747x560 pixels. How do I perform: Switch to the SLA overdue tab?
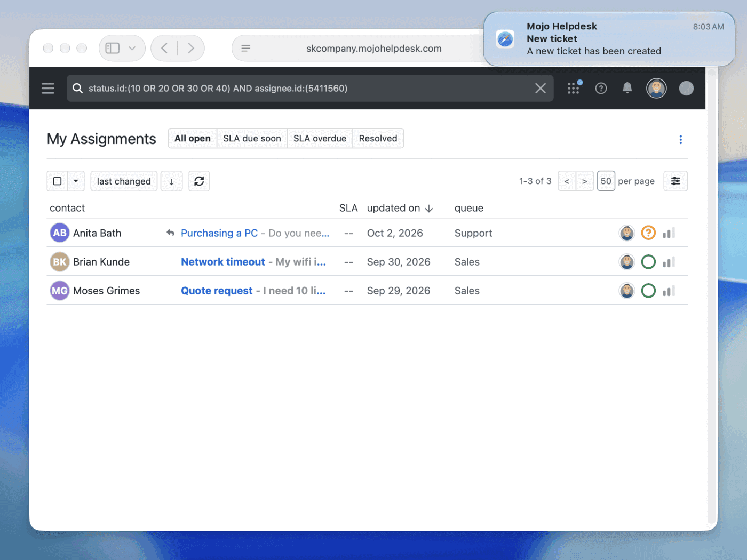pos(320,138)
